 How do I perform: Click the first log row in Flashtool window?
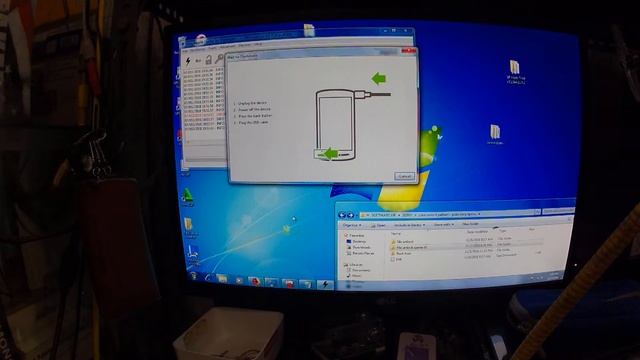coord(204,70)
